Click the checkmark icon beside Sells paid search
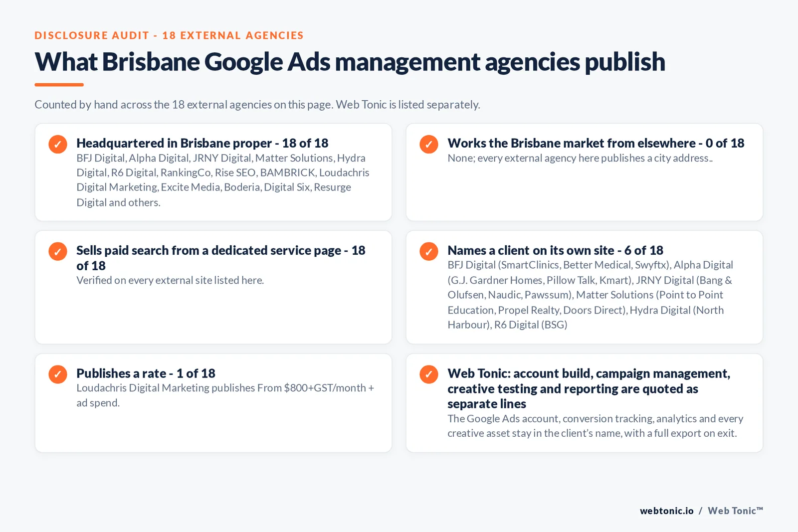This screenshot has height=532, width=798. [58, 251]
